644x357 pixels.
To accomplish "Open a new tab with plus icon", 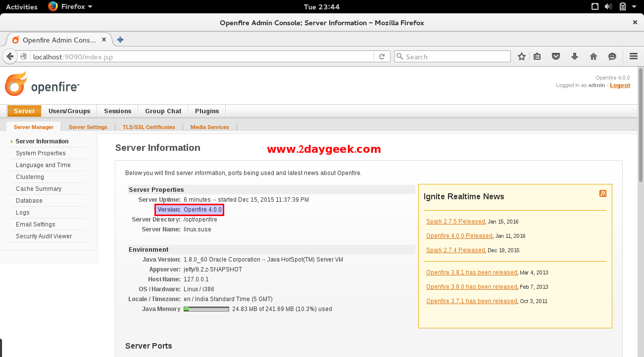I will tap(120, 40).
